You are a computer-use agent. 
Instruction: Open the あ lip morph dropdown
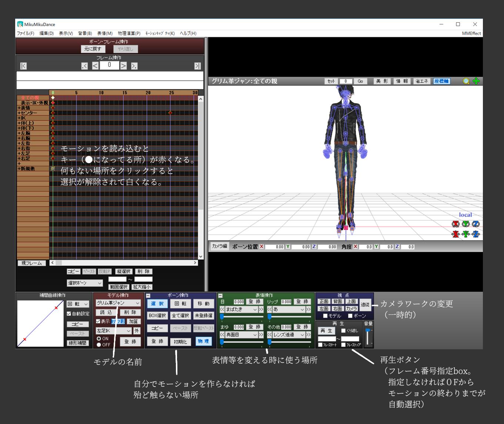coord(289,309)
